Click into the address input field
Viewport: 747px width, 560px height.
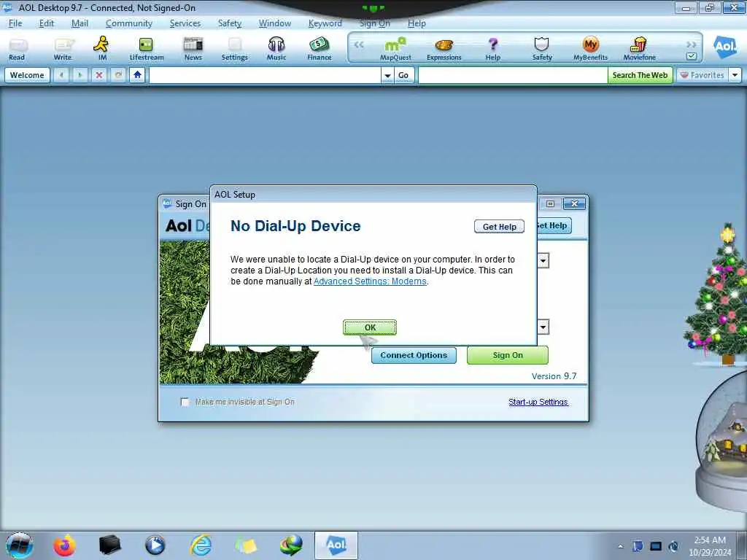coord(265,75)
